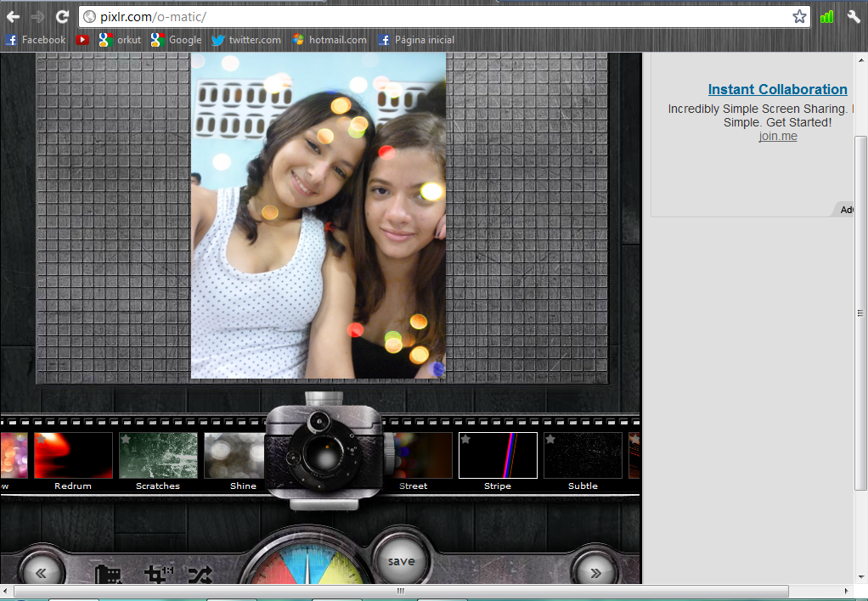Click the film roll icon

tap(108, 575)
